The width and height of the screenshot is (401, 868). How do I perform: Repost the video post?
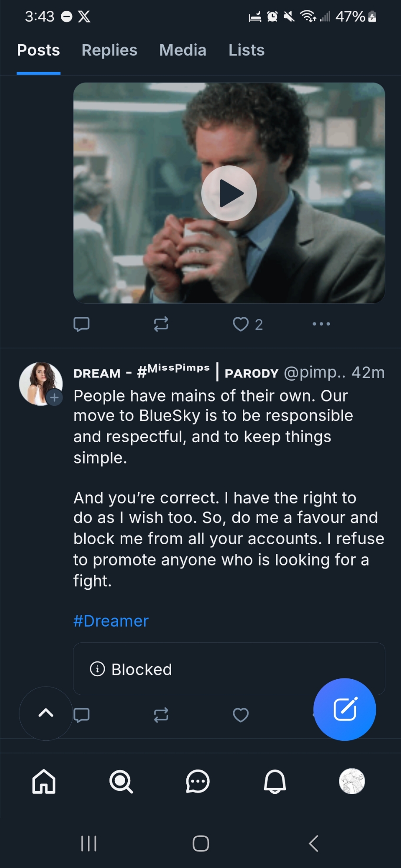click(x=161, y=324)
